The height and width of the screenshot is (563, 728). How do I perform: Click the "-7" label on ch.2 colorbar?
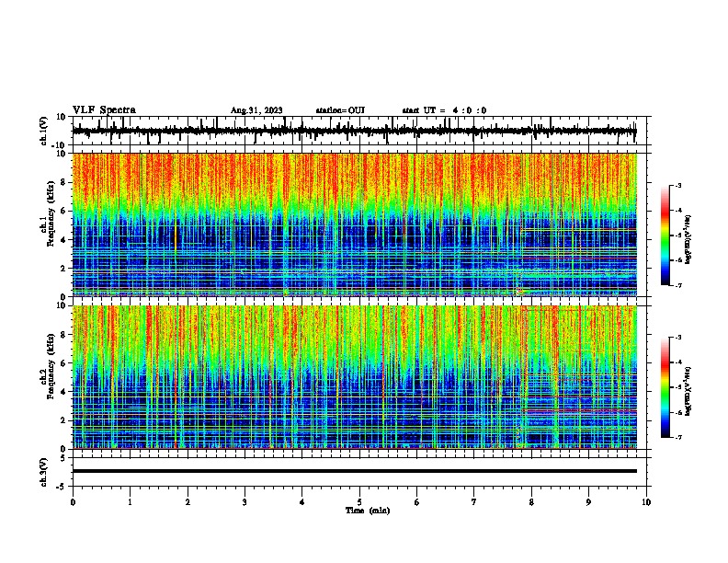point(678,437)
